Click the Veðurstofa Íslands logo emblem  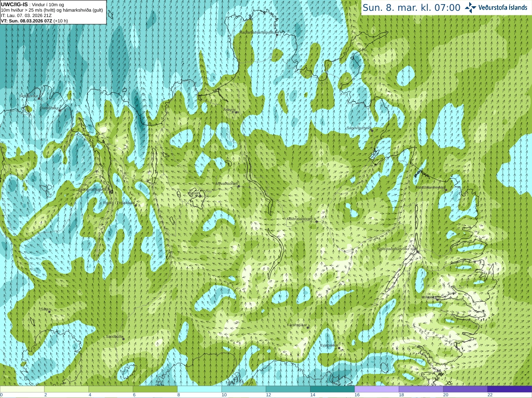pos(470,7)
